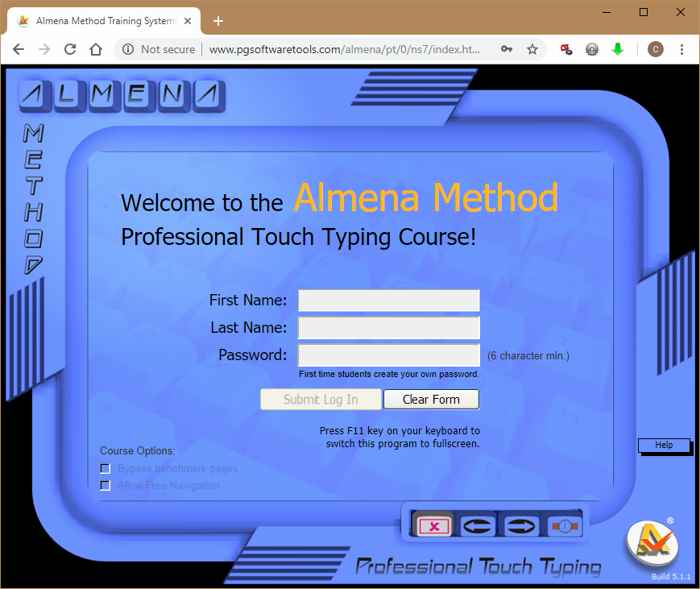The image size is (700, 589).
Task: Open site information Not secure icon
Action: [128, 49]
